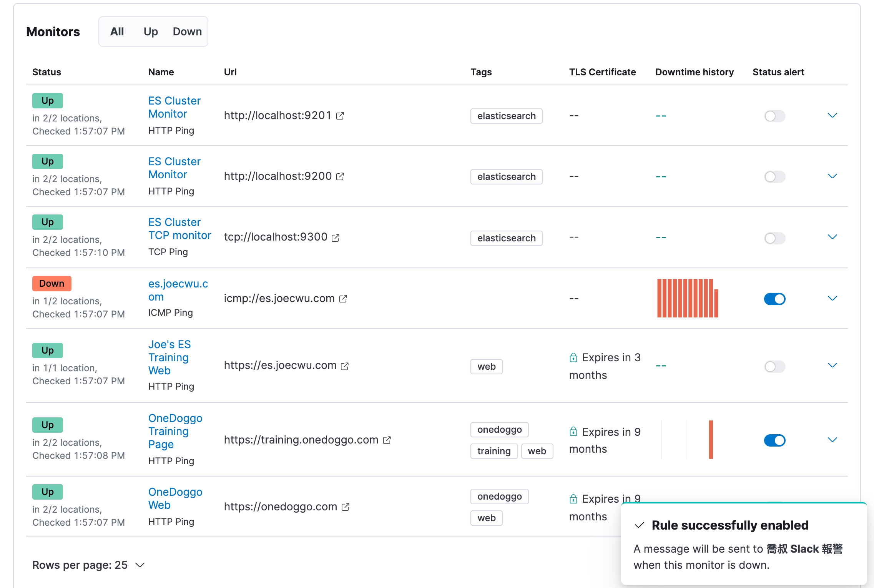Screen dimensions: 874x588
Task: Click the 'Rule successfully enabled' toast title
Action: 730,525
